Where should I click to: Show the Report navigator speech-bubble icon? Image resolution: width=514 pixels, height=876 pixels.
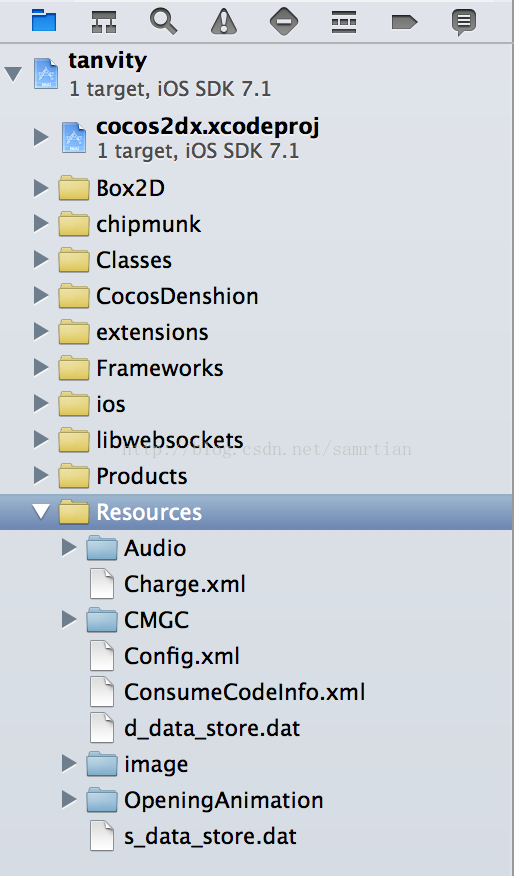coord(464,22)
